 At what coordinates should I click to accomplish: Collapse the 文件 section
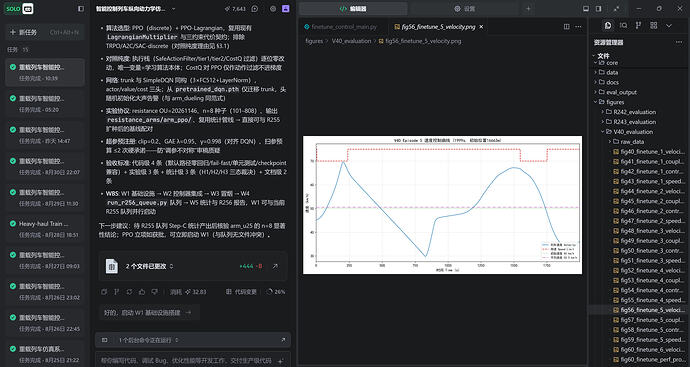pyautogui.click(x=602, y=56)
